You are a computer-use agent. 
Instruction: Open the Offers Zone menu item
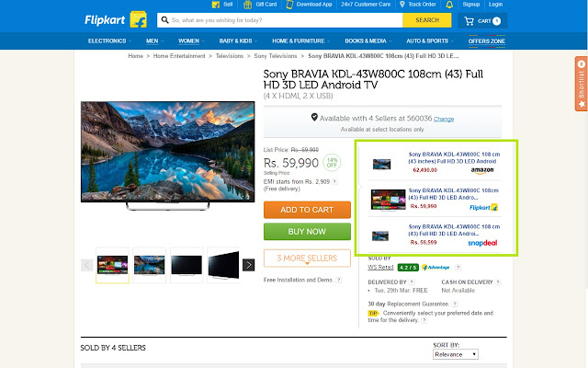(486, 40)
